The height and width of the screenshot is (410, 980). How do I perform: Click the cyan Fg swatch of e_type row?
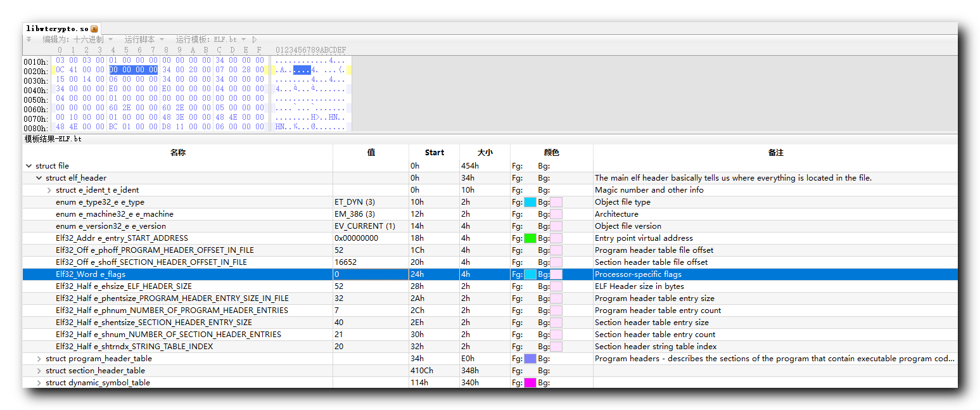click(530, 202)
